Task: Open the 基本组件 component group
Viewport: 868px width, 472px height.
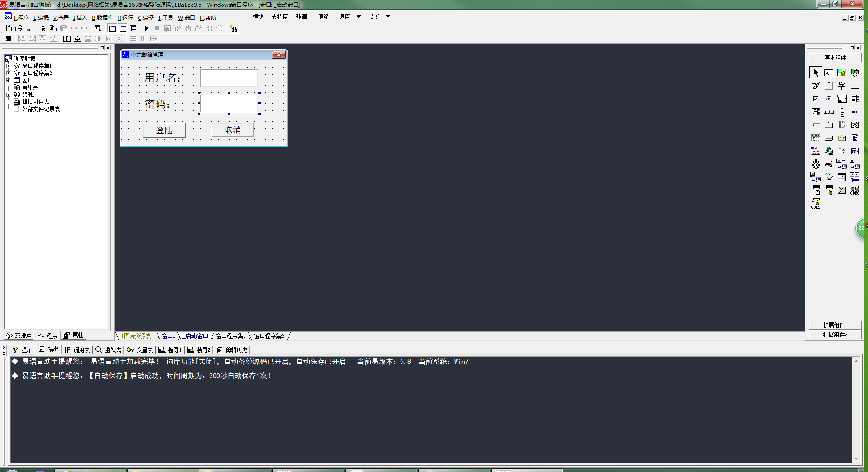Action: pyautogui.click(x=835, y=58)
